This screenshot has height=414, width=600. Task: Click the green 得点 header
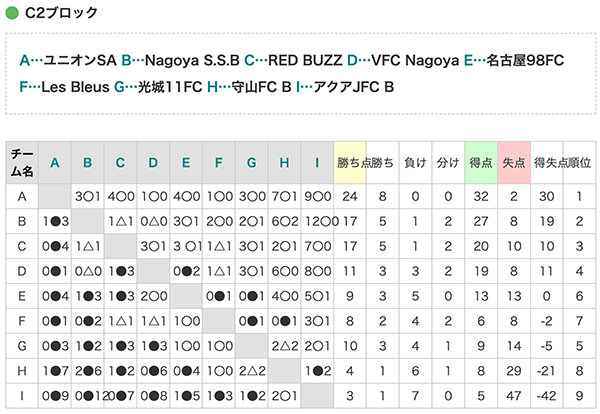click(481, 163)
